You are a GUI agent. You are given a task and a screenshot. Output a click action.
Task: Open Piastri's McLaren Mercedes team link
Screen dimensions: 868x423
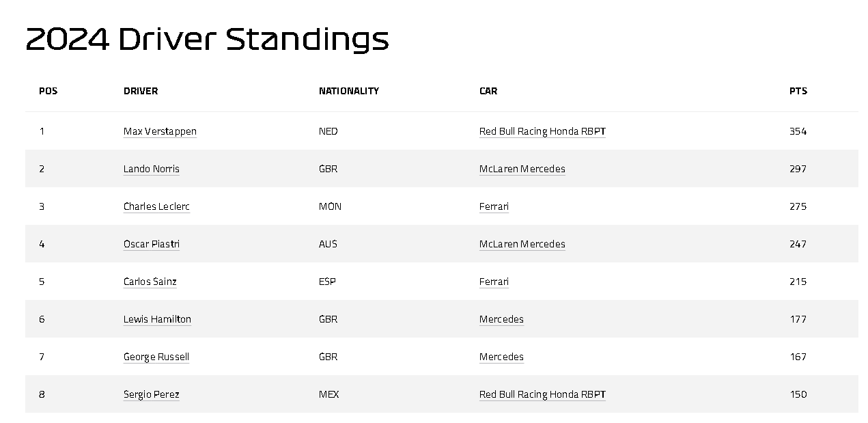coord(522,244)
